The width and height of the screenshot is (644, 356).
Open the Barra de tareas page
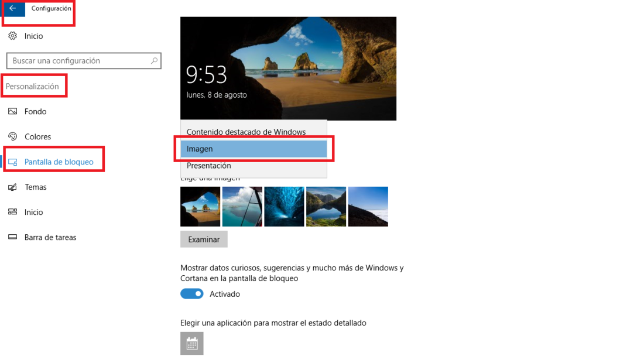tap(50, 237)
